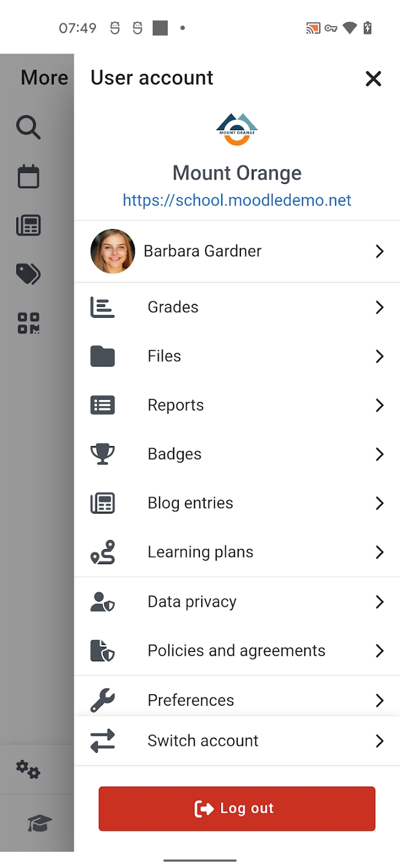Tap Barbara Gardner's profile picture
This screenshot has width=400, height=868.
113,251
